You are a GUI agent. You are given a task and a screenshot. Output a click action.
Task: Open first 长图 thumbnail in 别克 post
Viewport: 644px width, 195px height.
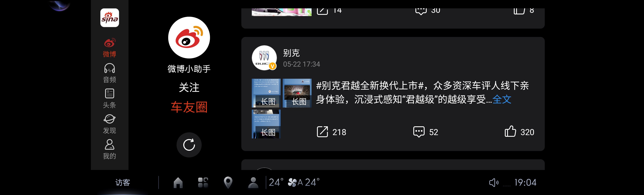pyautogui.click(x=266, y=93)
